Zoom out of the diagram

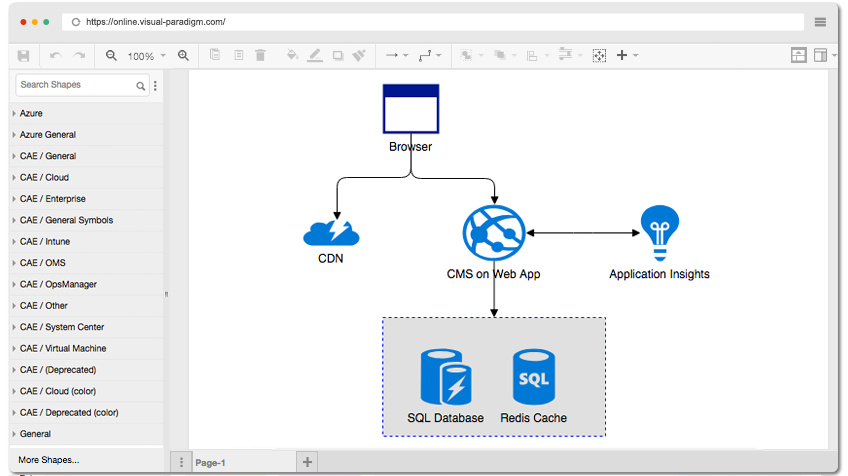pyautogui.click(x=111, y=56)
